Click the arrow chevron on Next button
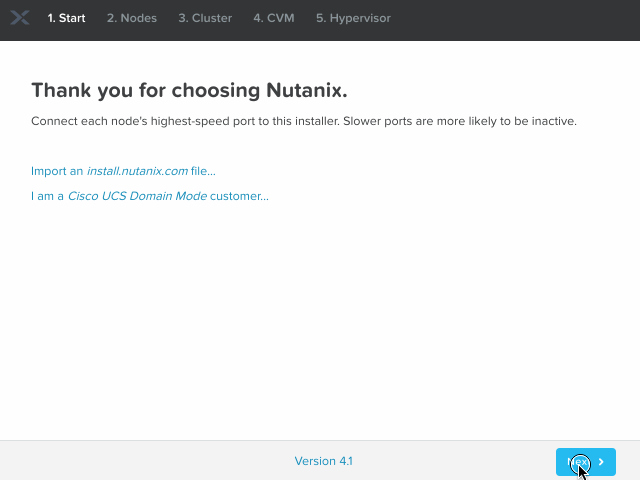640x480 pixels. pyautogui.click(x=601, y=462)
